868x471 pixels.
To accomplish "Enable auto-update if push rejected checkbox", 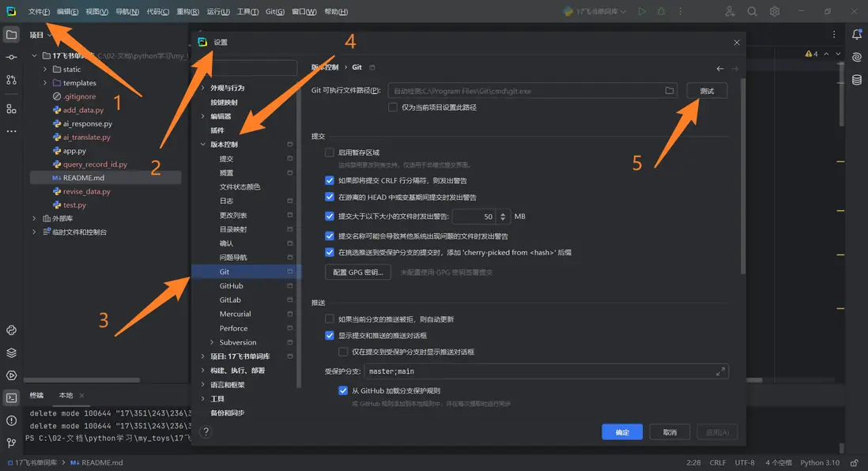I will click(330, 318).
